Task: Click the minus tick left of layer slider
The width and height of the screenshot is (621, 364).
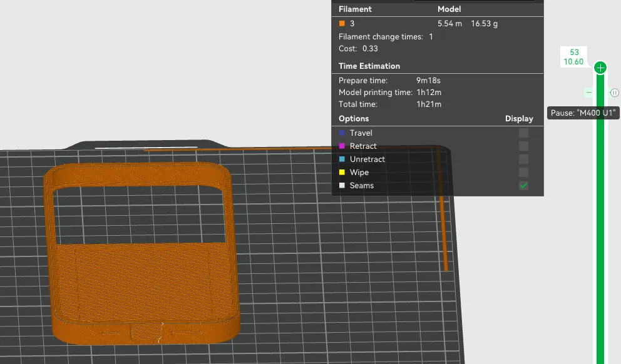Action: tap(589, 93)
